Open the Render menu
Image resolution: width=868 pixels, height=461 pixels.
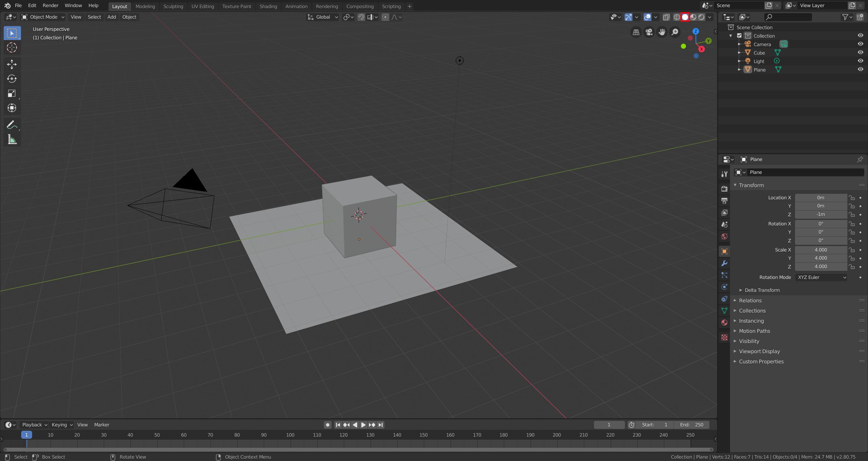[51, 6]
